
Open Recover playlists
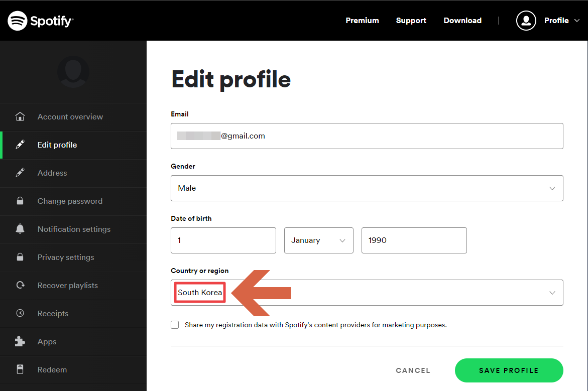pyautogui.click(x=73, y=286)
